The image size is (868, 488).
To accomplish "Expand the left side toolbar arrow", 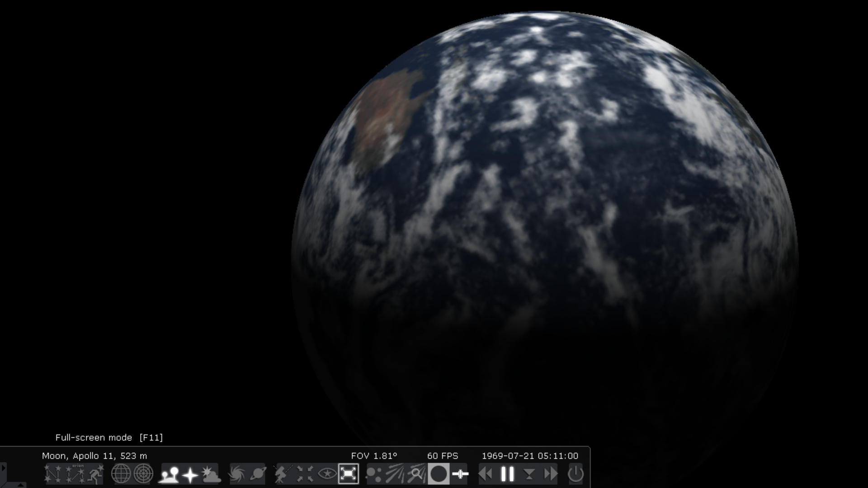I will click(3, 468).
